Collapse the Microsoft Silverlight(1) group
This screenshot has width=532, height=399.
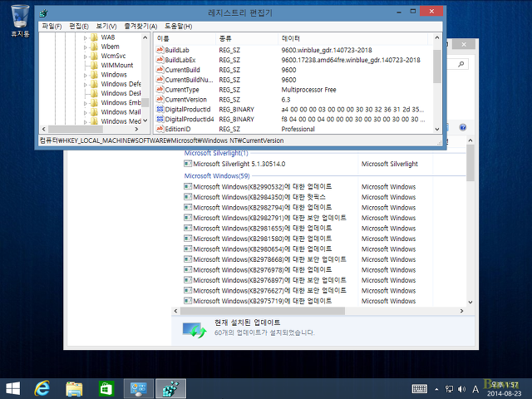click(x=216, y=153)
